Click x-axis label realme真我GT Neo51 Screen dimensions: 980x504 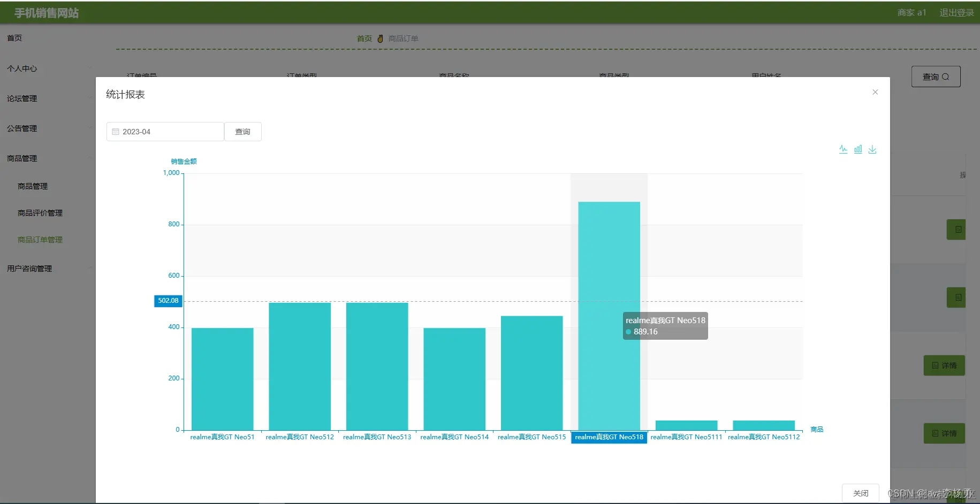[223, 437]
